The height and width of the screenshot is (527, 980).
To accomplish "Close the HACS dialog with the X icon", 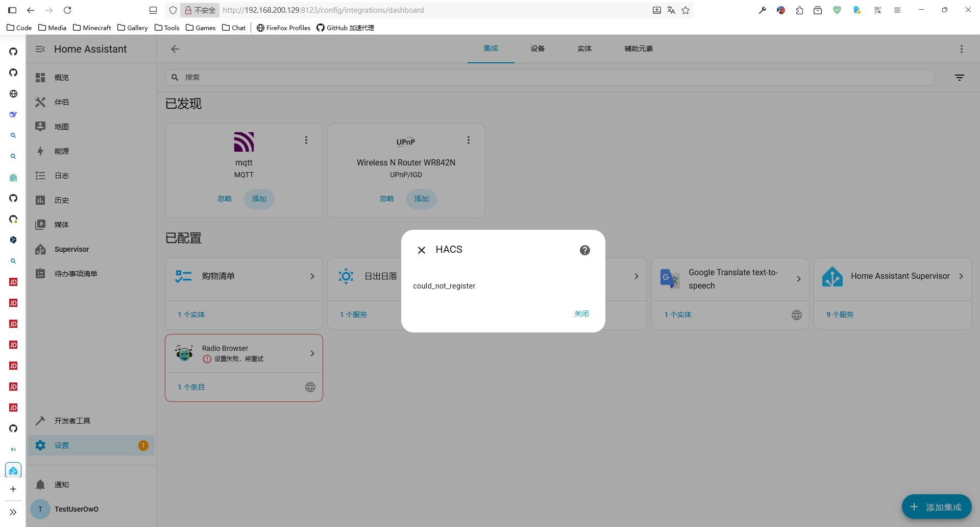I will click(422, 250).
